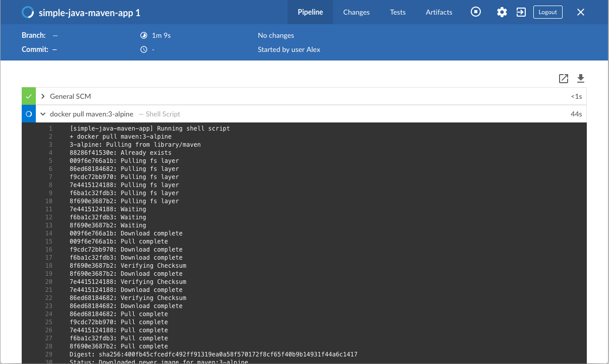
Task: Click the 1m 9s duration clock icon
Action: (143, 35)
